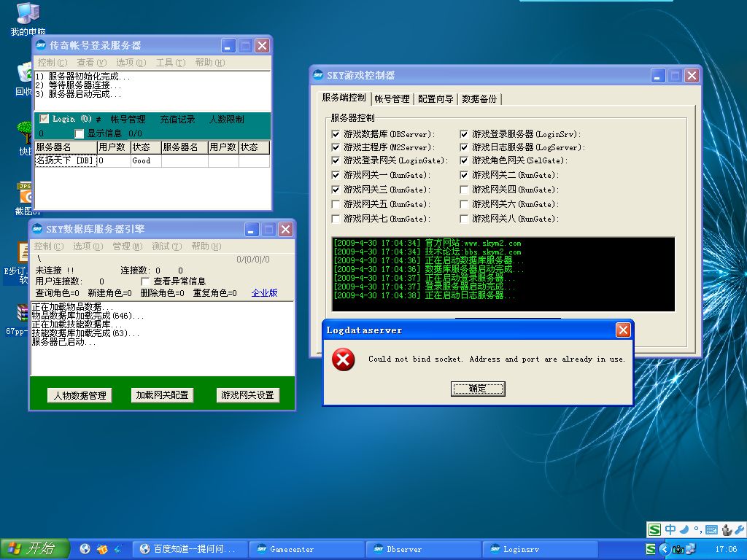Click the SKY数据库服务器引擎 title bar icon
This screenshot has width=747, height=560.
click(38, 229)
